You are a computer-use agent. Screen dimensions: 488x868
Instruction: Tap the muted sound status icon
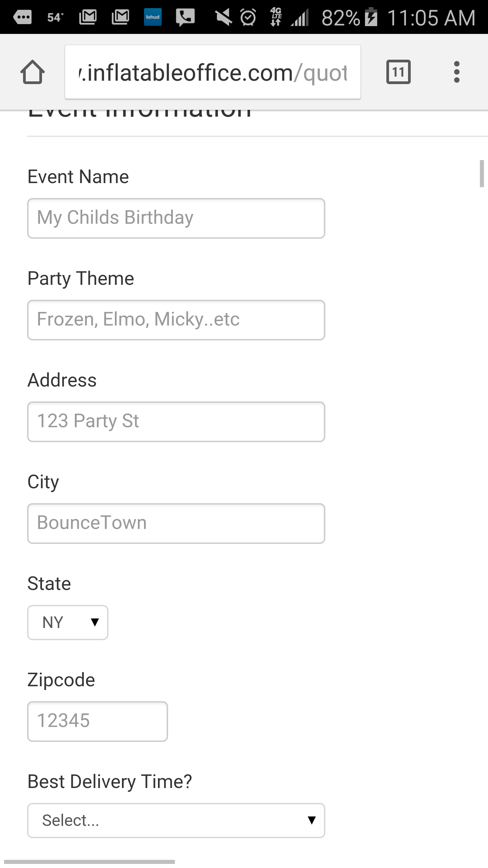(224, 17)
